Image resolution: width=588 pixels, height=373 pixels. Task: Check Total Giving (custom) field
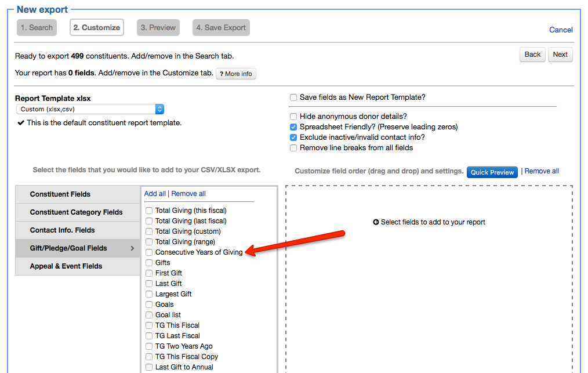point(149,231)
